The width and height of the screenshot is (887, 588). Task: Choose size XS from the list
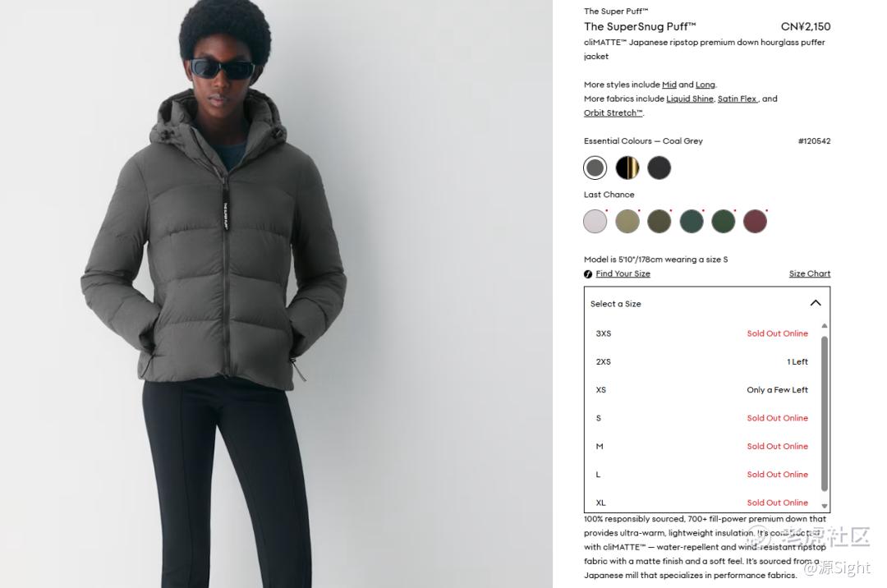702,390
